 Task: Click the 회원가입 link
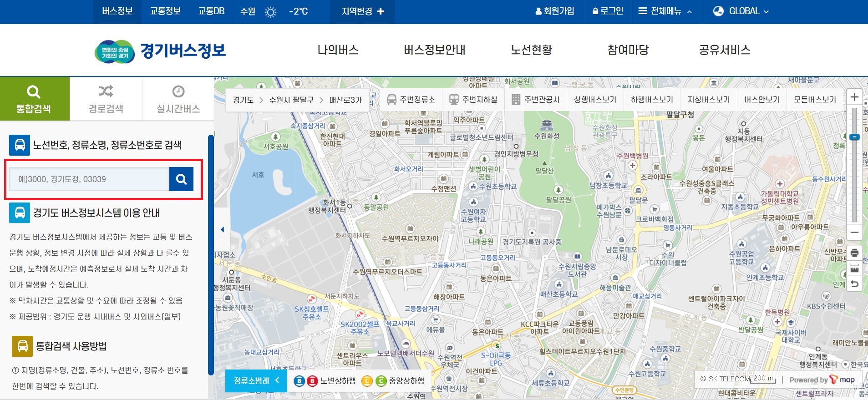coord(555,11)
